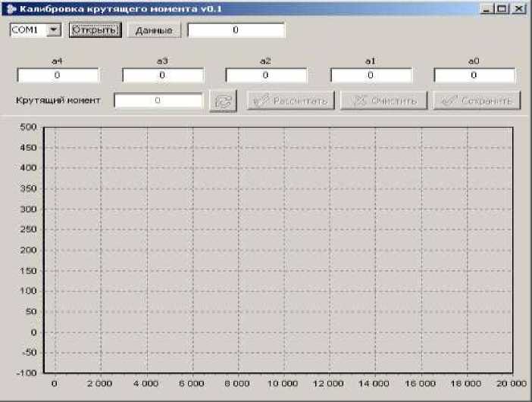Click the 10 000 label on horizontal axis

click(283, 383)
